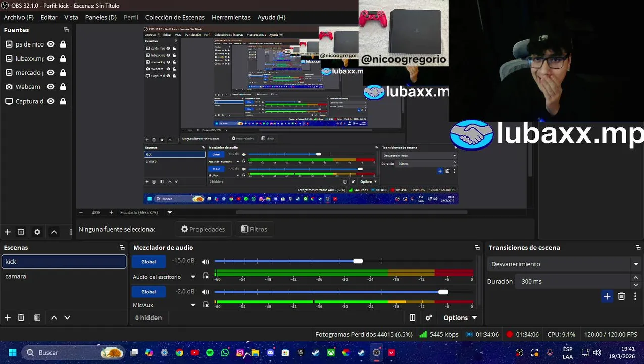Open Steam from the taskbar
This screenshot has width=644, height=364.
pyautogui.click(x=316, y=353)
